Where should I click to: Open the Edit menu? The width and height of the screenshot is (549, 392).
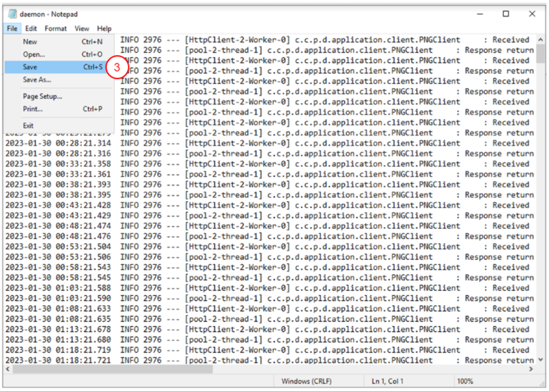tap(31, 28)
